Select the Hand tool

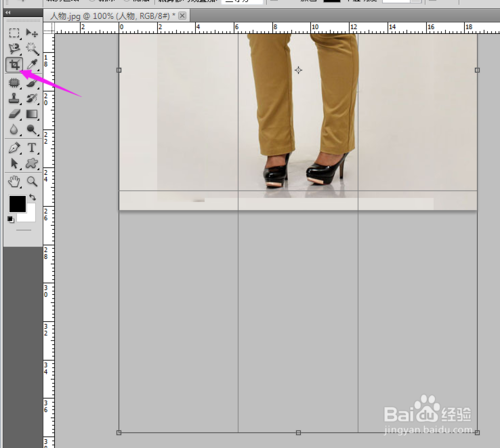(14, 182)
